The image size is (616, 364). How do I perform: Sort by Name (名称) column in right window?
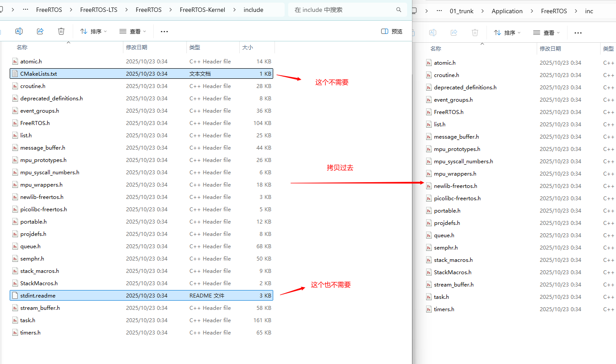point(436,48)
